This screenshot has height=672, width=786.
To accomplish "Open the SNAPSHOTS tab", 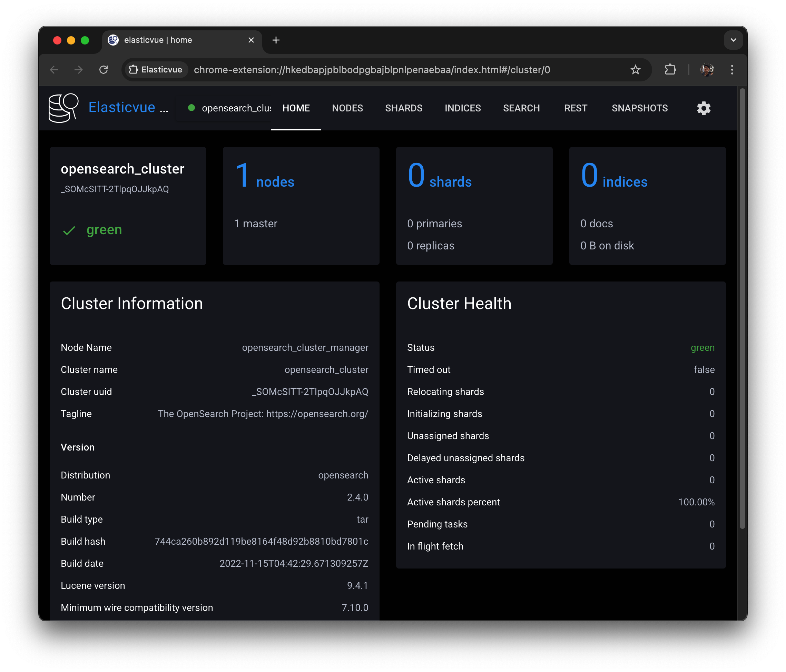I will point(639,108).
